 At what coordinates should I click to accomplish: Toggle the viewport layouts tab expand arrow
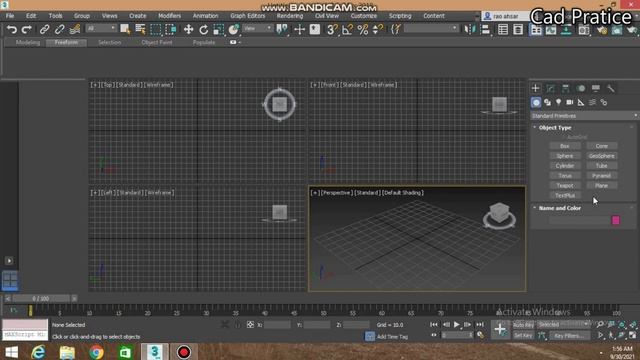click(9, 260)
